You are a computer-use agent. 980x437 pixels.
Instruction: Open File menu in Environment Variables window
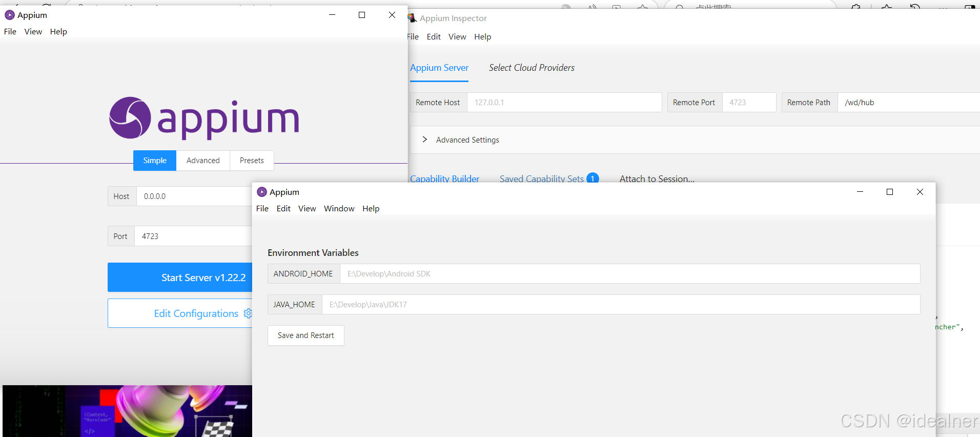click(x=262, y=209)
